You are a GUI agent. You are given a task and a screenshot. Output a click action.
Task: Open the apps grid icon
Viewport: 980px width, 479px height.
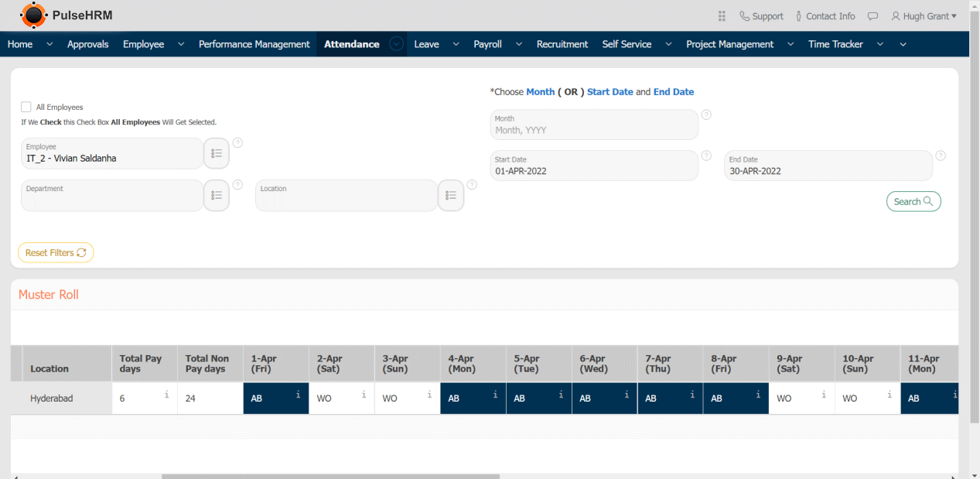[x=721, y=16]
